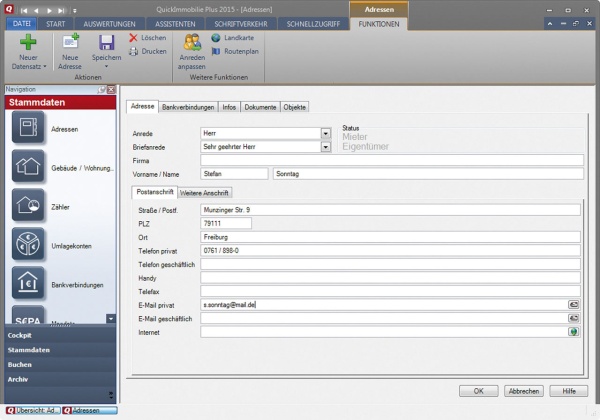Click send-mail icon beside E-Mail privat

573,304
